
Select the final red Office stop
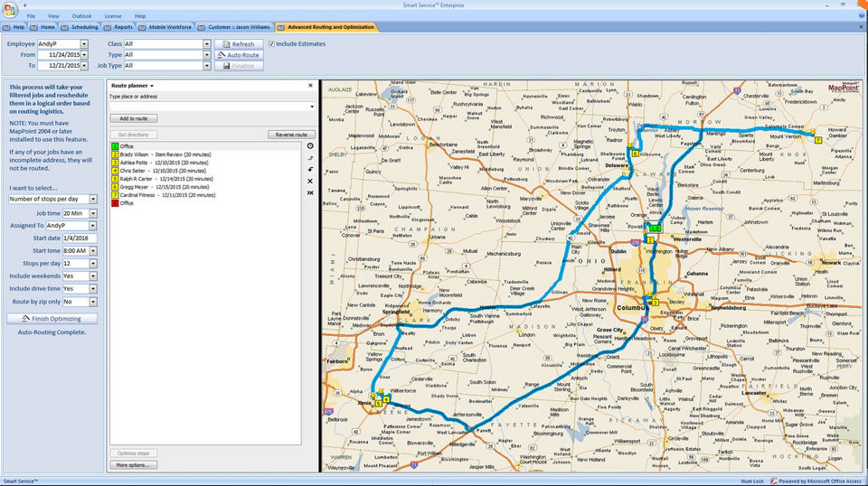pyautogui.click(x=205, y=203)
